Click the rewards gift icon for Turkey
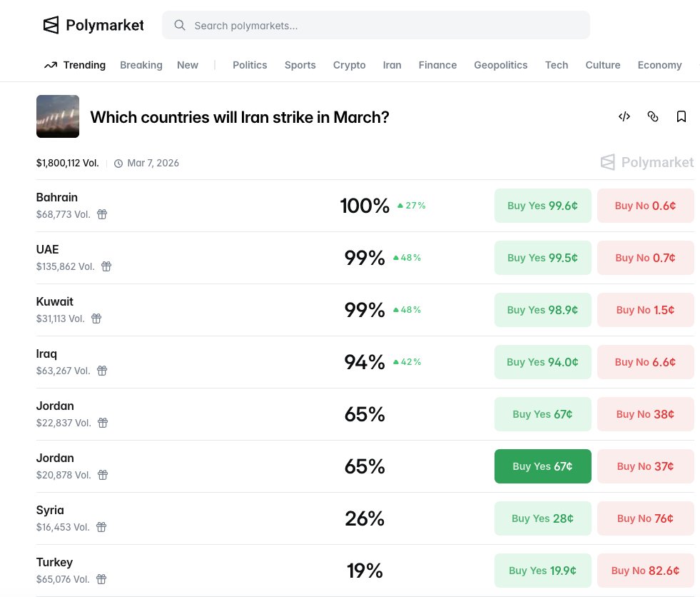 (x=101, y=579)
